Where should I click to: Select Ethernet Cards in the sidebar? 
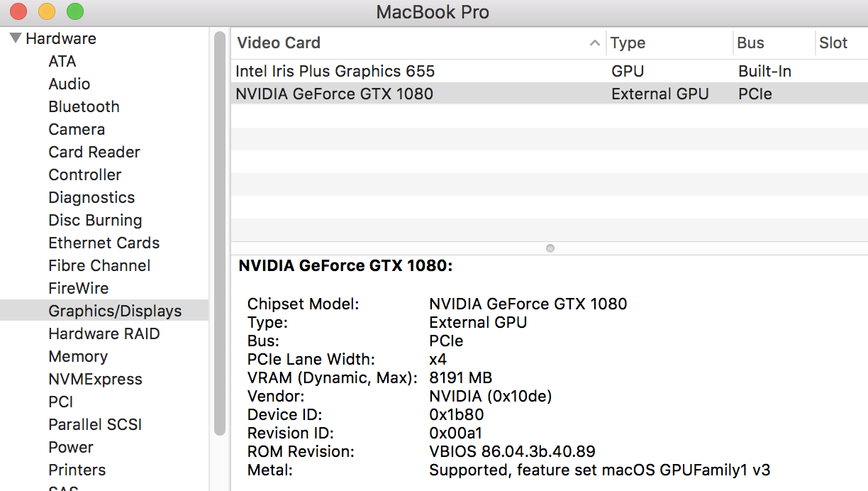[104, 243]
